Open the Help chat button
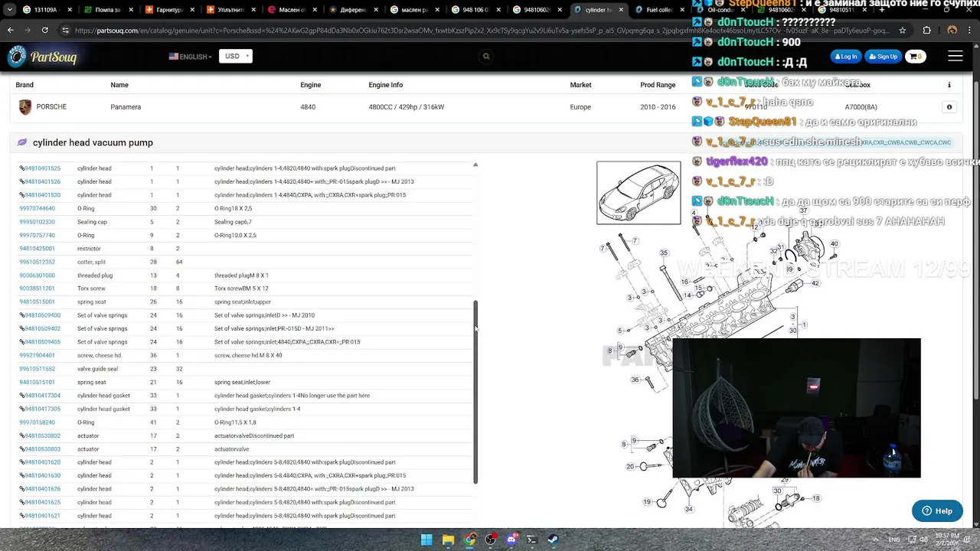Screen dimensions: 980x551 click(937, 511)
